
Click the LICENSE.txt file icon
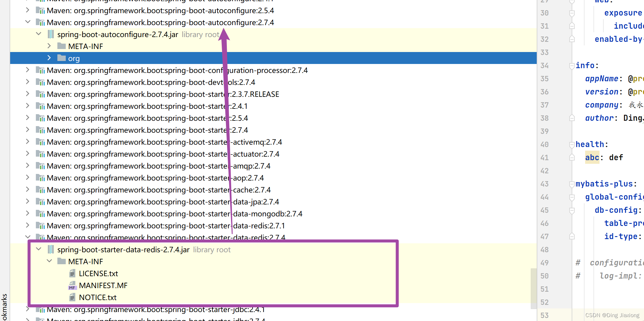pyautogui.click(x=72, y=273)
